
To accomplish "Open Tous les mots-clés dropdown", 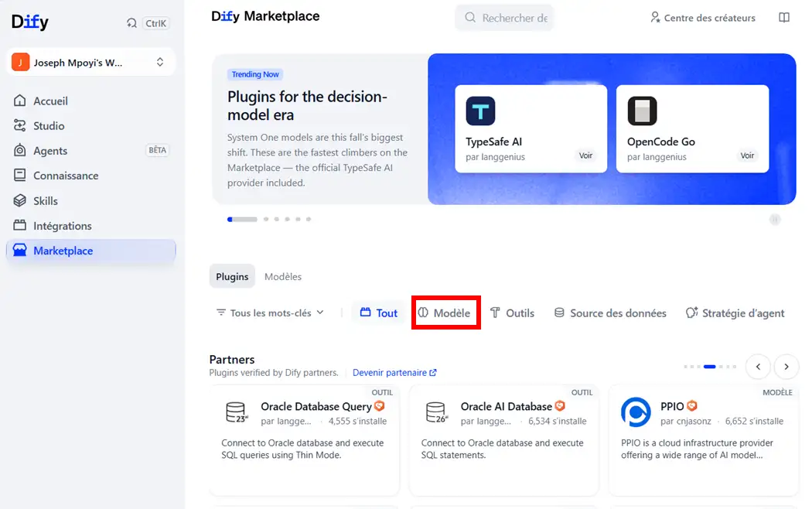I will pos(271,313).
